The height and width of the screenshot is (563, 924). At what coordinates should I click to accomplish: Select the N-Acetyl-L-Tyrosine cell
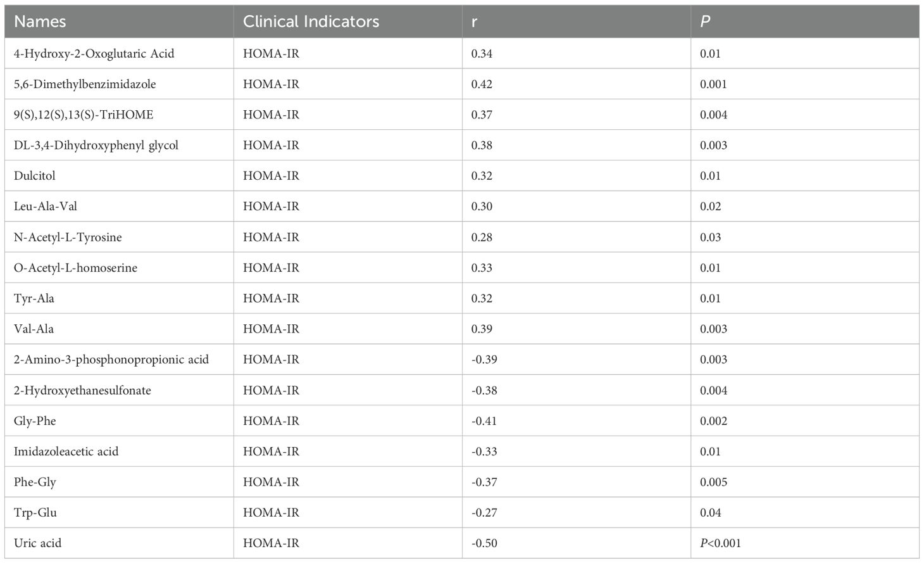[x=68, y=237]
